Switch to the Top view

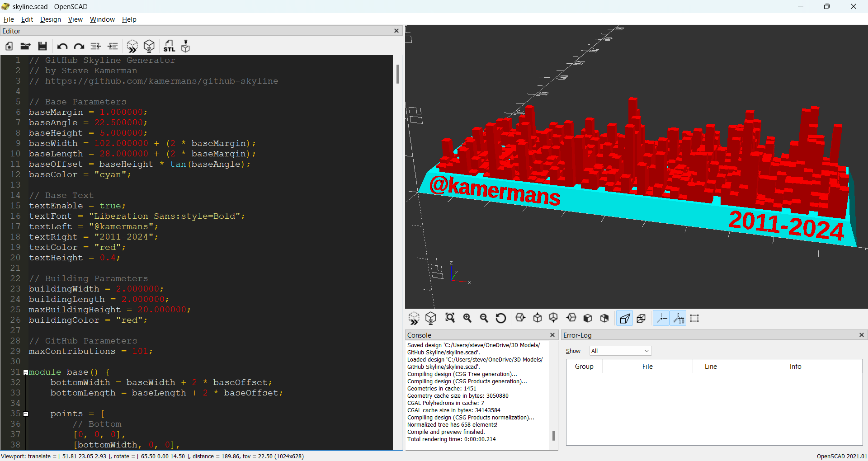pyautogui.click(x=538, y=318)
